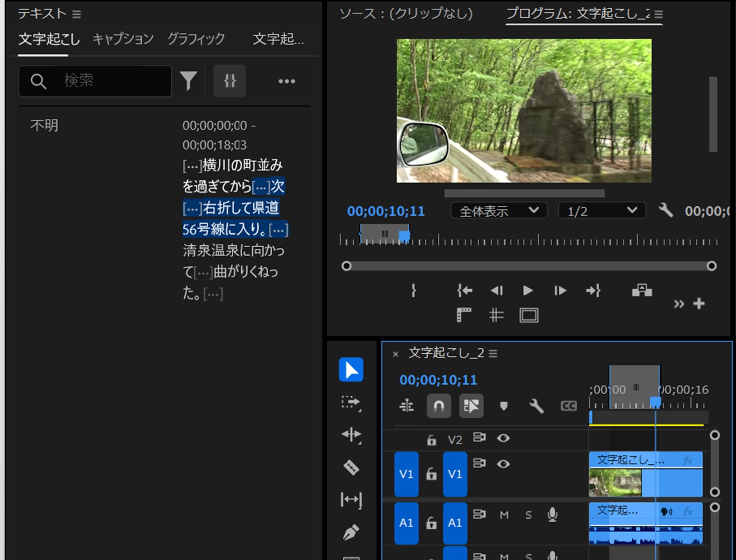Toggle timeline snapping magnet

coord(439,406)
